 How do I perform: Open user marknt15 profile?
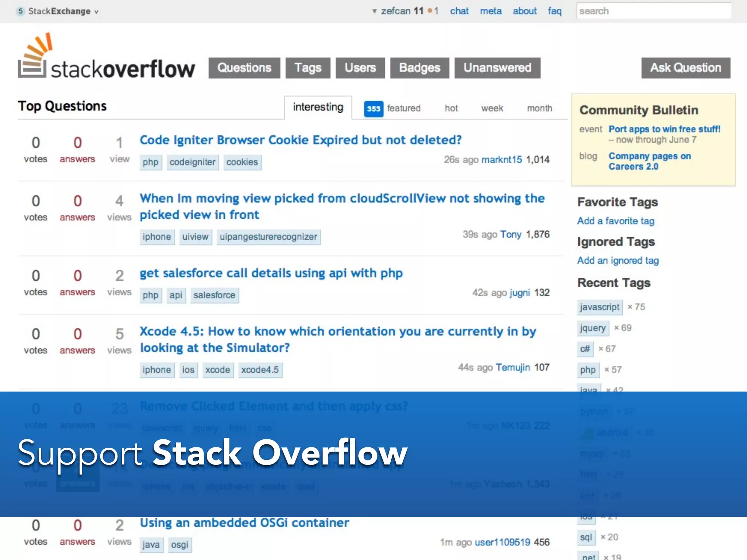click(502, 160)
